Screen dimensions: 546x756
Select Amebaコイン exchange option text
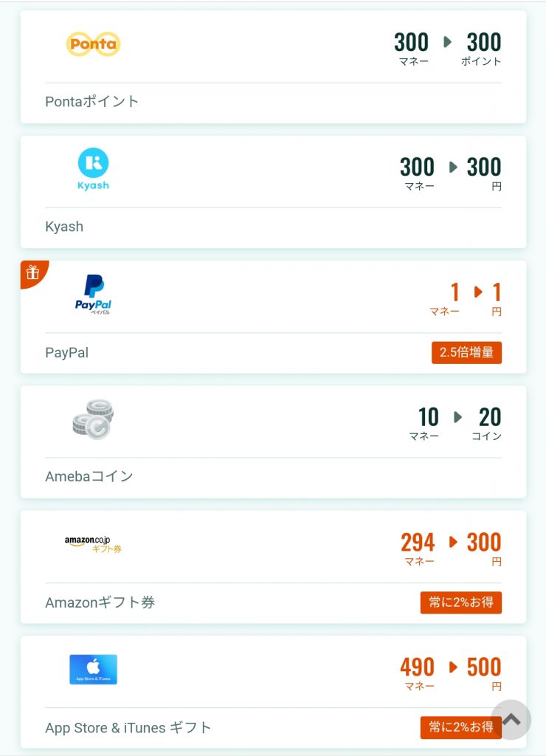tap(89, 476)
